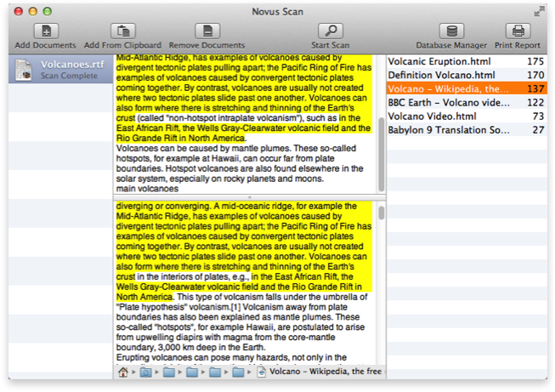Click the Scan Complete status text
Viewport: 555px width, 392px height.
point(69,76)
